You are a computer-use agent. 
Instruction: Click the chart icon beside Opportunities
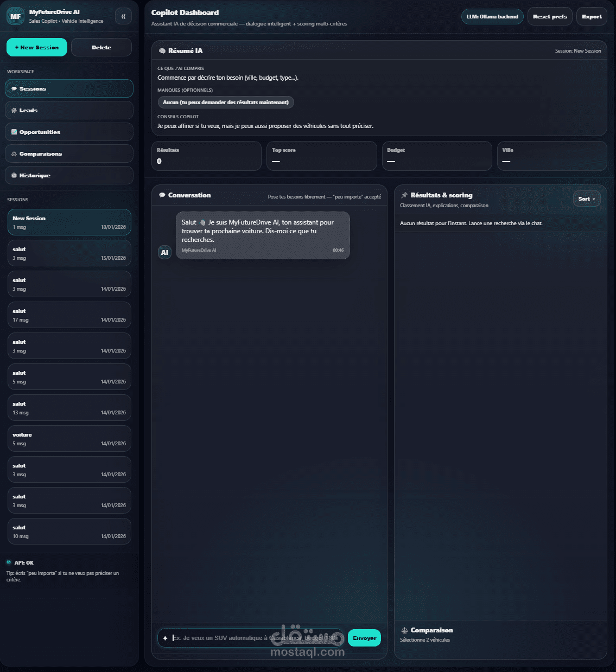coord(15,132)
